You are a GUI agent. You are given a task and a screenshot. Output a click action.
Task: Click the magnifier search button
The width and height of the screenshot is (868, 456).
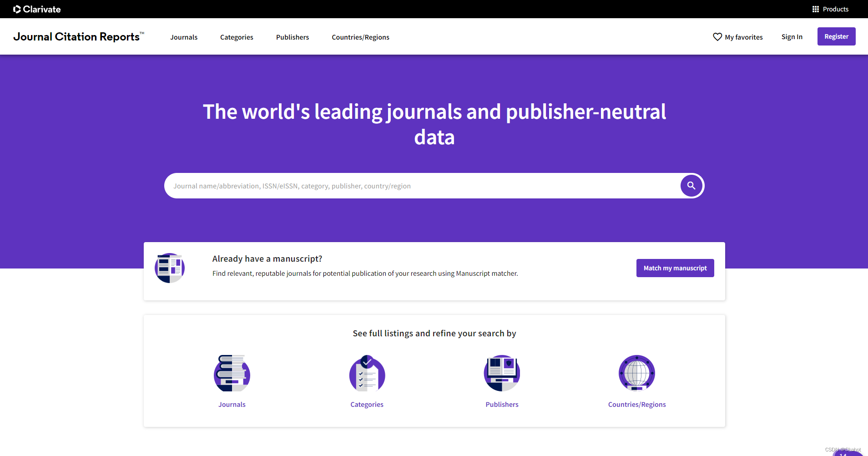coord(691,186)
